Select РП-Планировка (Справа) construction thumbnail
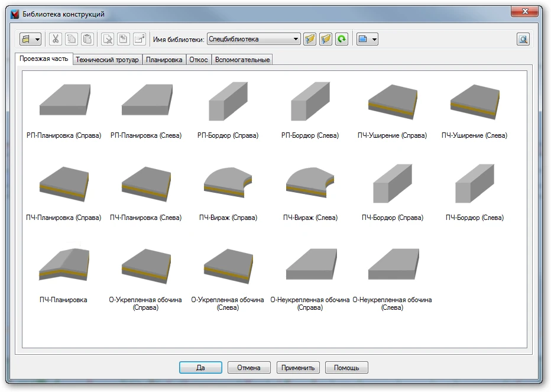The image size is (551, 392). [x=64, y=100]
